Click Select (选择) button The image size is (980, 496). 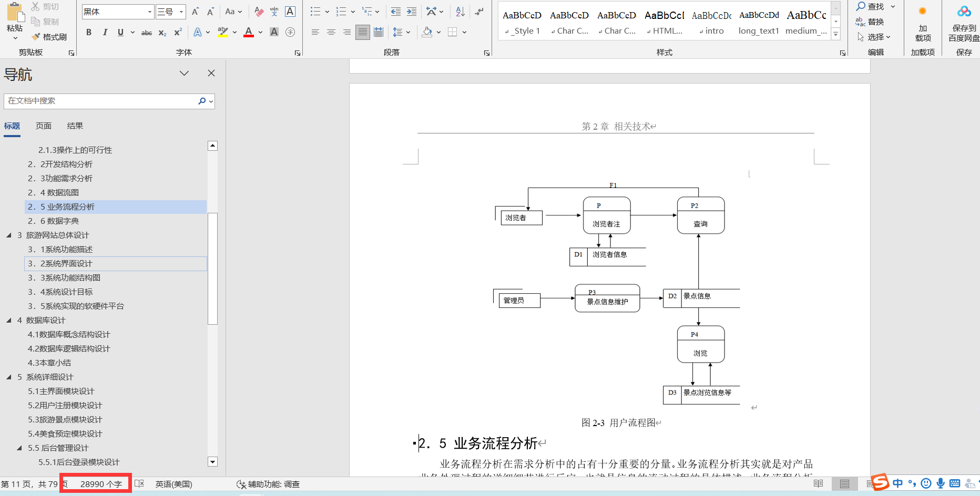pos(874,37)
